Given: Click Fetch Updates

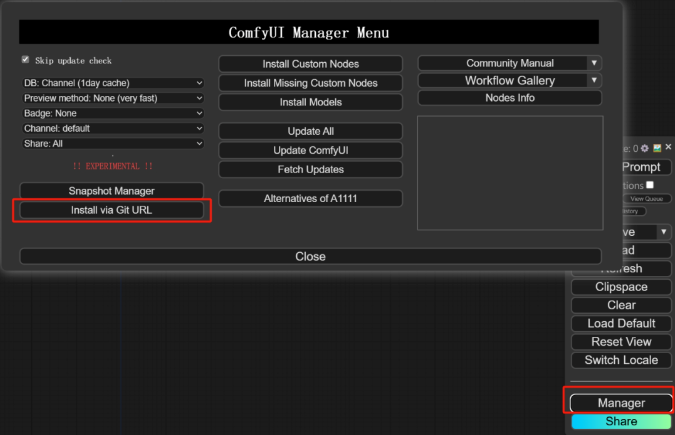Looking at the screenshot, I should 310,169.
